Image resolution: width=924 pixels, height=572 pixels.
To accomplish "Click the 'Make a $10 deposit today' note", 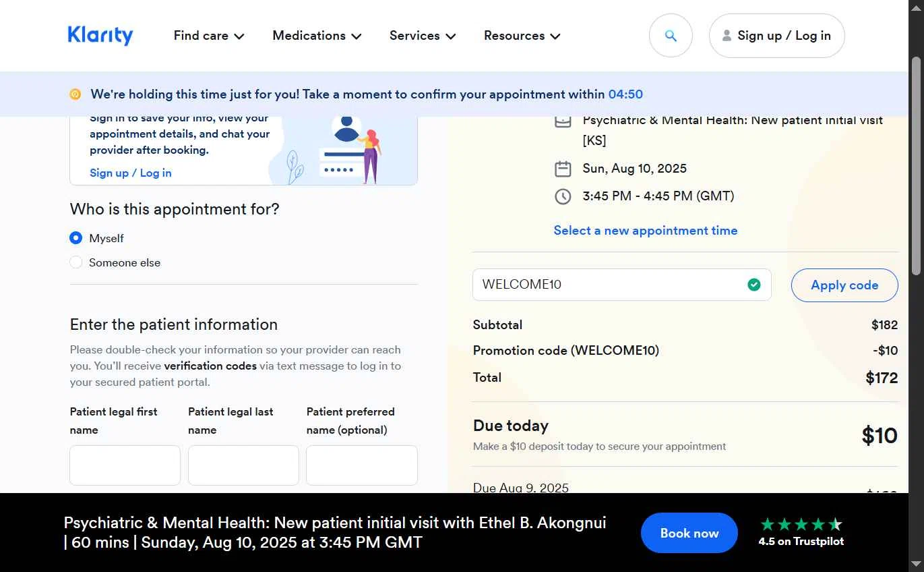I will tap(600, 447).
